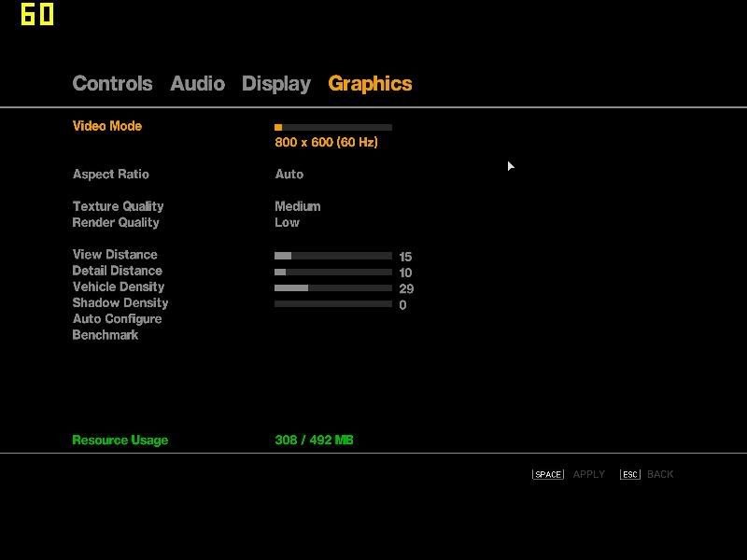Click the Detail Distance slider
This screenshot has width=747, height=560.
coord(333,272)
